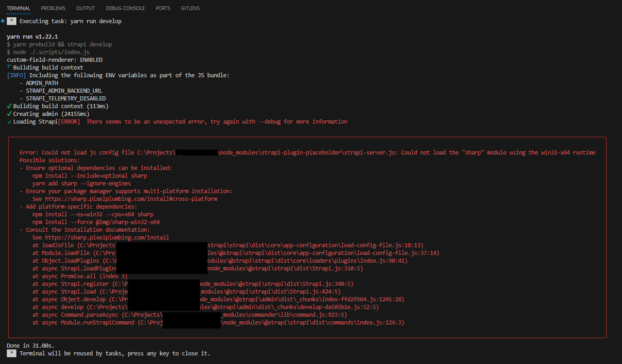Viewport: 622px width, 364px height.
Task: Click asterisk icon beside Executing task line
Action: point(11,21)
